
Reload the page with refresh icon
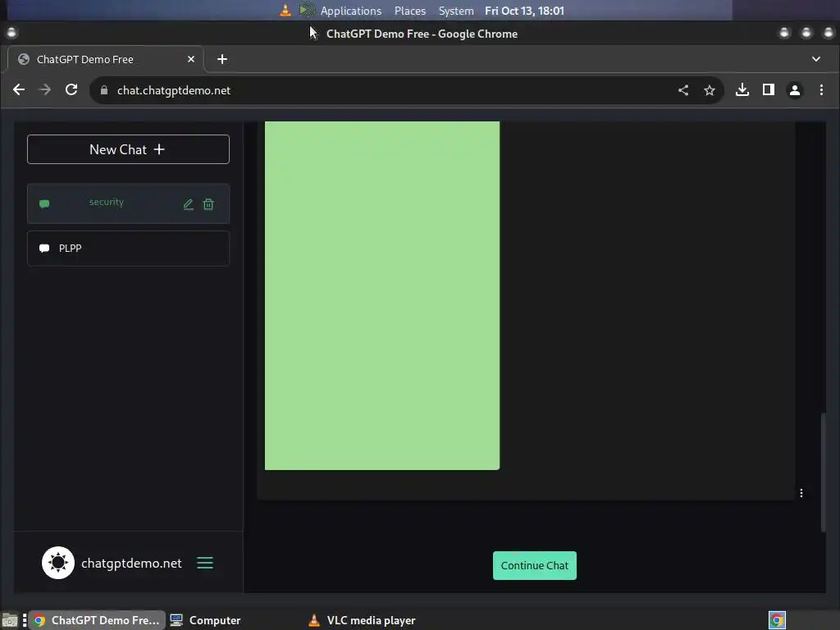coord(71,90)
